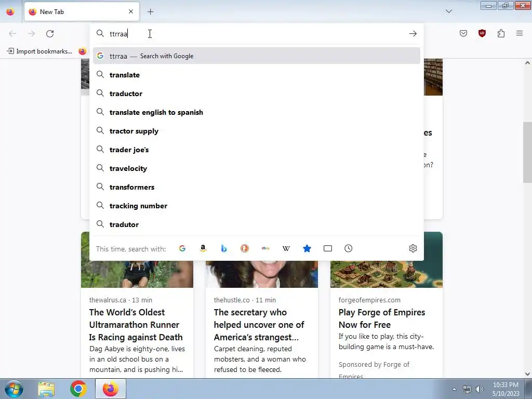Close the New Tab tab

click(131, 11)
